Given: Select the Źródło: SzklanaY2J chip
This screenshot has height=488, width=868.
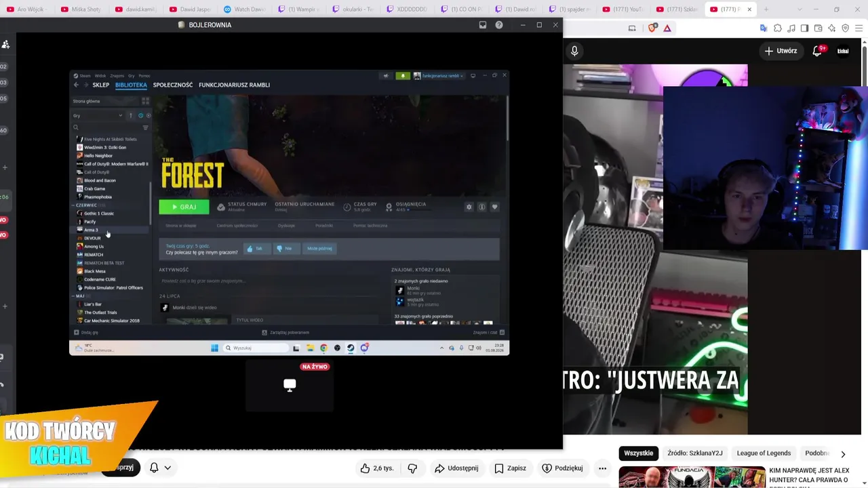Looking at the screenshot, I should (695, 453).
